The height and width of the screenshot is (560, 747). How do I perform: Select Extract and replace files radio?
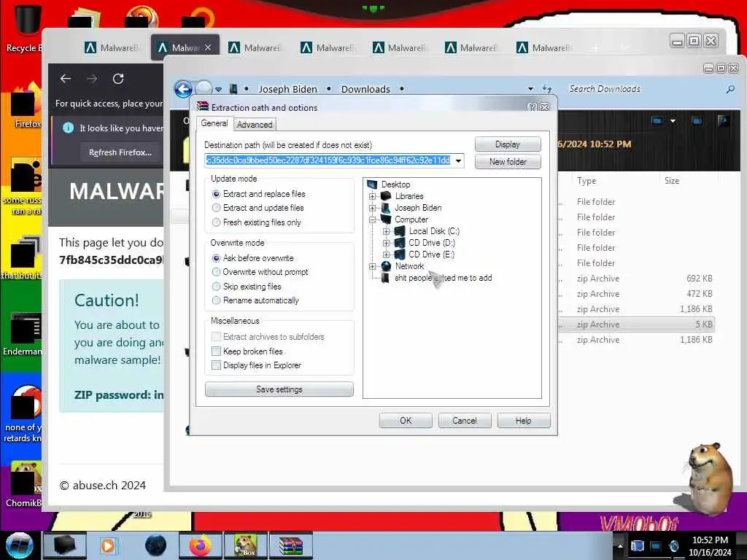coord(216,194)
